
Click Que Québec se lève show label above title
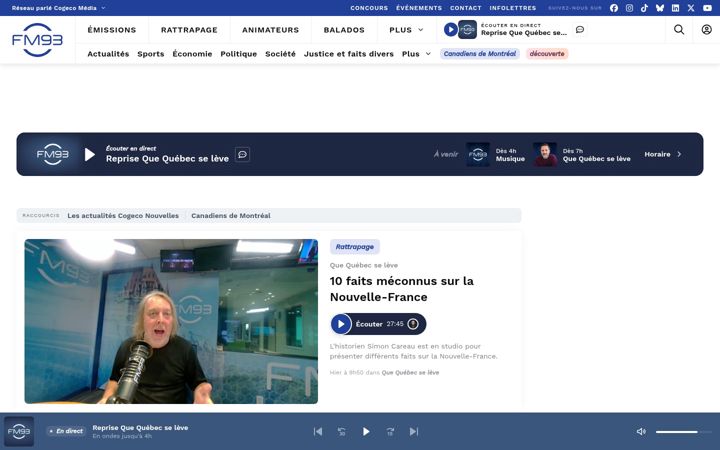[364, 265]
